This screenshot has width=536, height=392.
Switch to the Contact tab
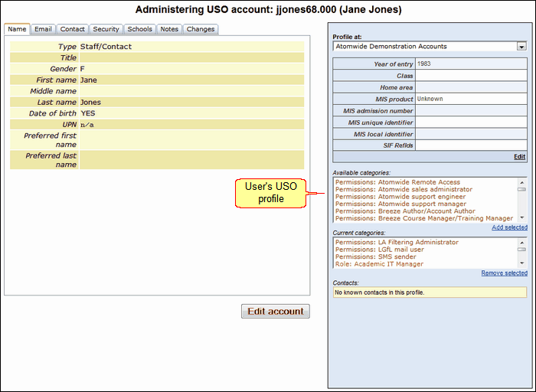pos(72,29)
